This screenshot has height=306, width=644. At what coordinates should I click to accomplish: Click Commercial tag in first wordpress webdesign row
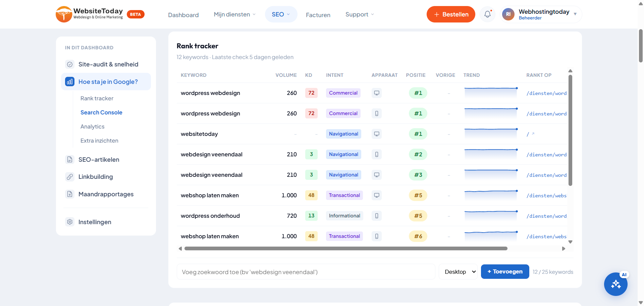click(x=343, y=93)
